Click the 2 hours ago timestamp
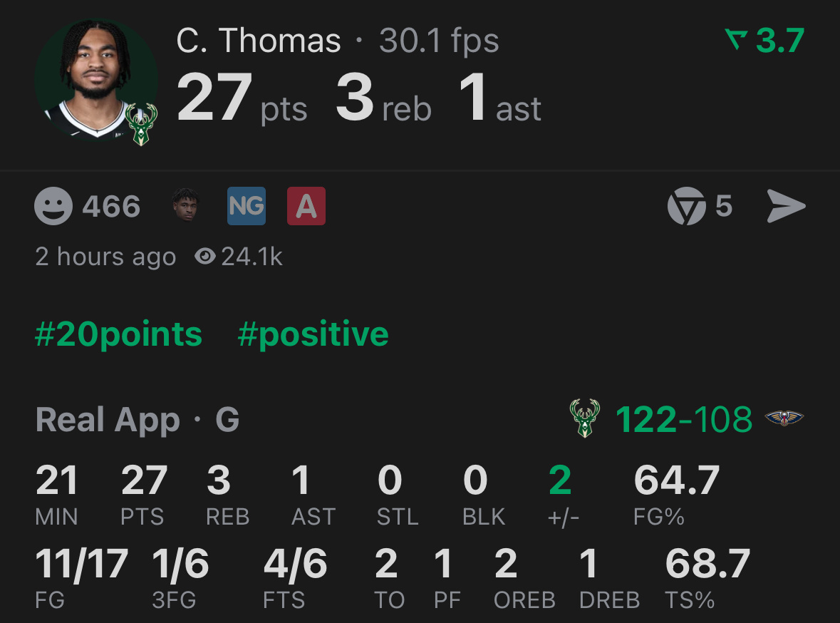The width and height of the screenshot is (840, 623). coord(105,257)
